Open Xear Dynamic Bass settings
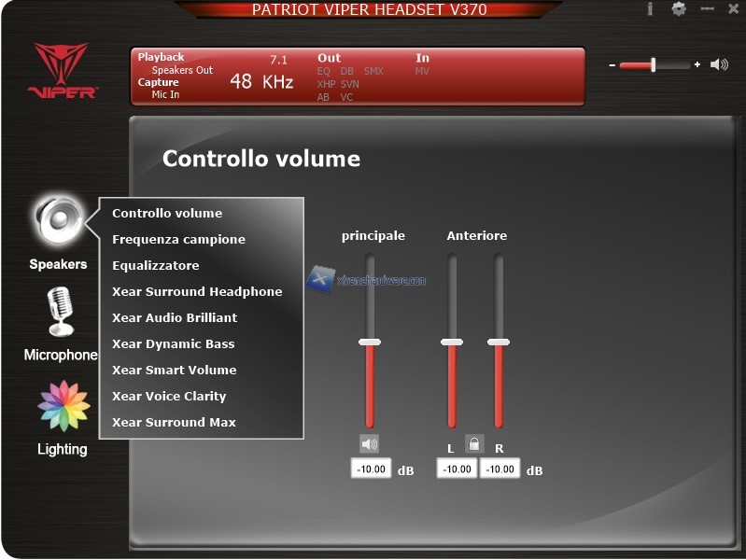 (x=173, y=343)
